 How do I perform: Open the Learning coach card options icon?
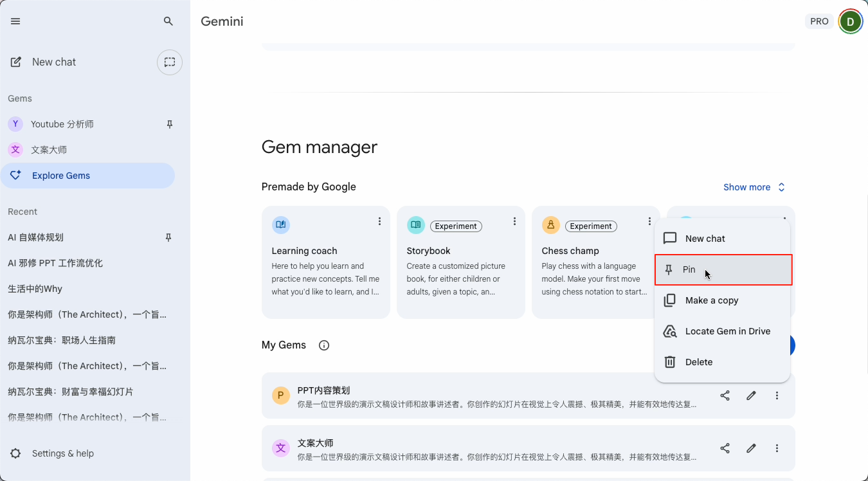[379, 221]
